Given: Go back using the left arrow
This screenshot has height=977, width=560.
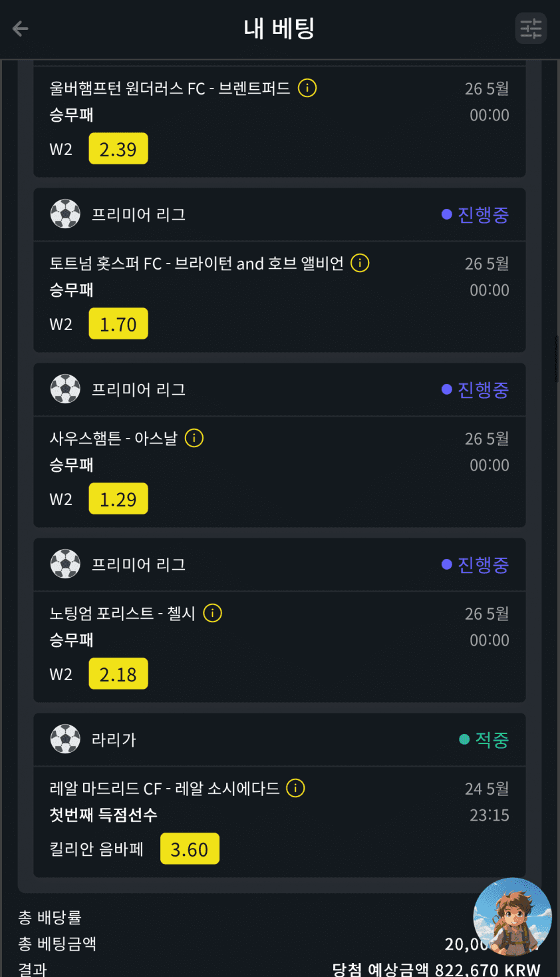Looking at the screenshot, I should (x=21, y=29).
